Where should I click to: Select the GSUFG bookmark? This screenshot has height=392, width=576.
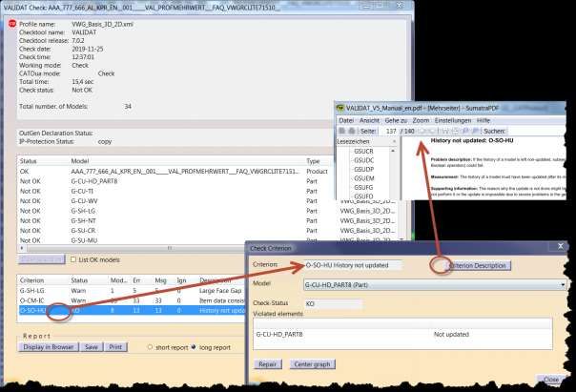pyautogui.click(x=363, y=187)
